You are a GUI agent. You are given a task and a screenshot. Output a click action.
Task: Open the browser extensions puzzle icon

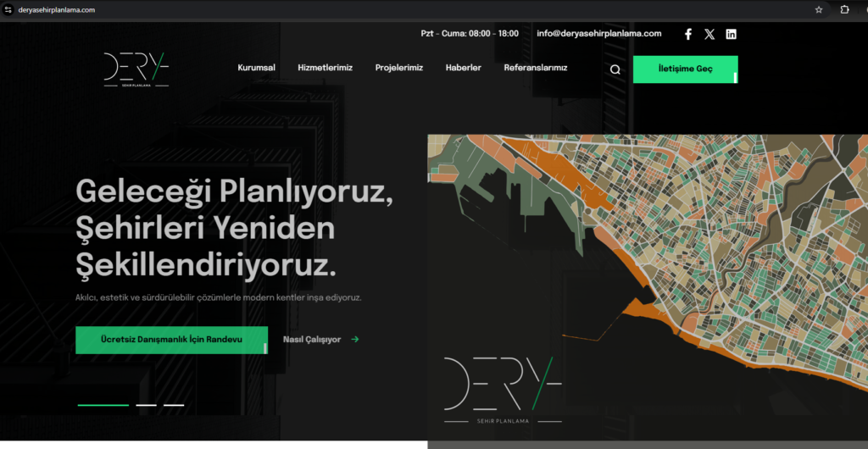click(844, 9)
